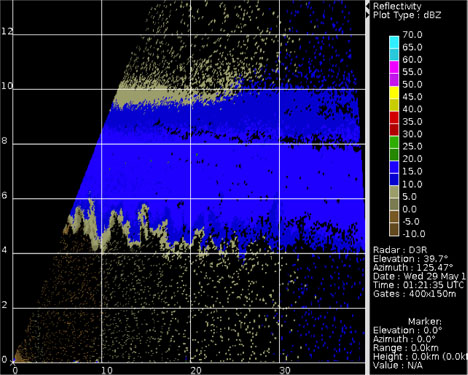468x375 pixels.
Task: Select the khaki 5.0 dBZ color swatch
Action: tap(394, 192)
